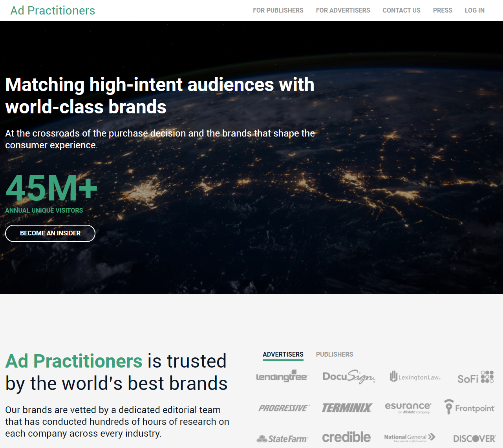Select the Advertisers tab
Image resolution: width=503 pixels, height=448 pixels.
283,354
